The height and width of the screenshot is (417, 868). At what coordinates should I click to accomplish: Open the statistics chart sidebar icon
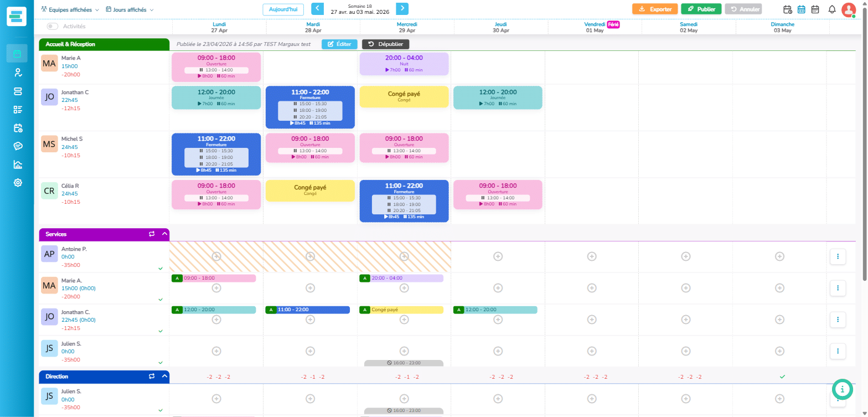pyautogui.click(x=18, y=164)
